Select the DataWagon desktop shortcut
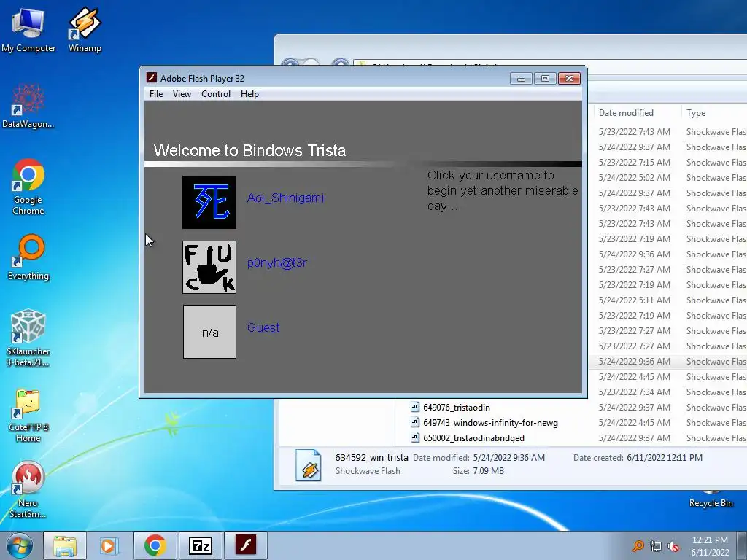Screen dimensions: 747x560 coord(28,106)
